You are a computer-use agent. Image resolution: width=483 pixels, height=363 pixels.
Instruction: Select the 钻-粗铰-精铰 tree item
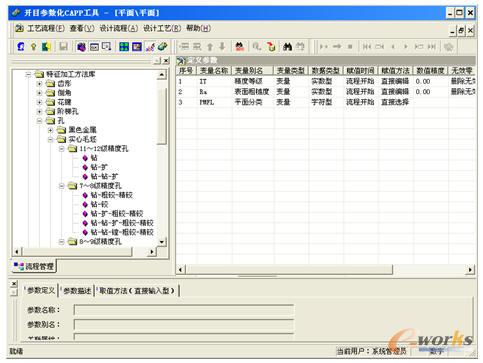point(111,195)
